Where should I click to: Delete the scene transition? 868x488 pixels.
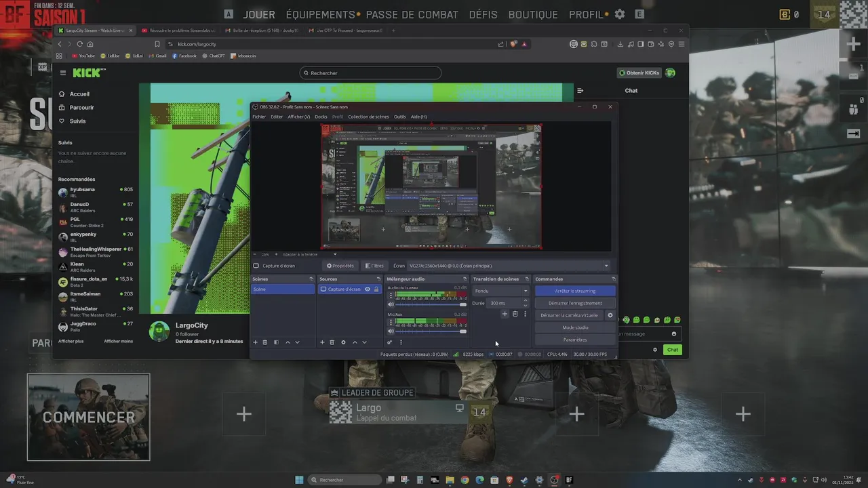pyautogui.click(x=515, y=314)
